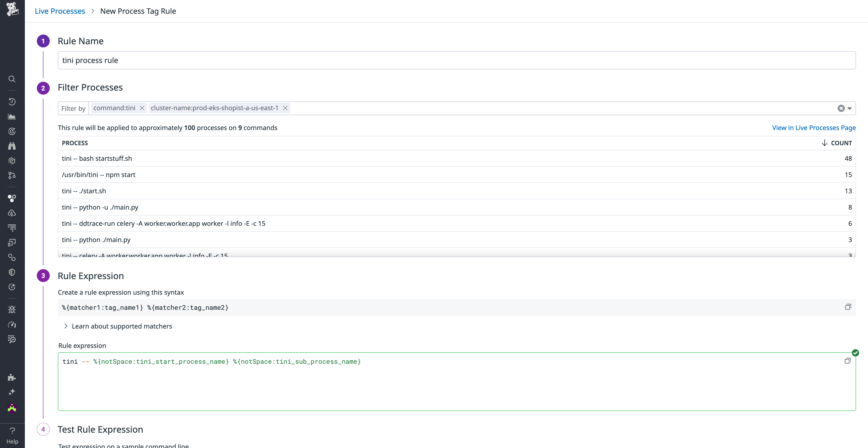Click the security shield icon in sidebar
The height and width of the screenshot is (448, 868).
[12, 272]
